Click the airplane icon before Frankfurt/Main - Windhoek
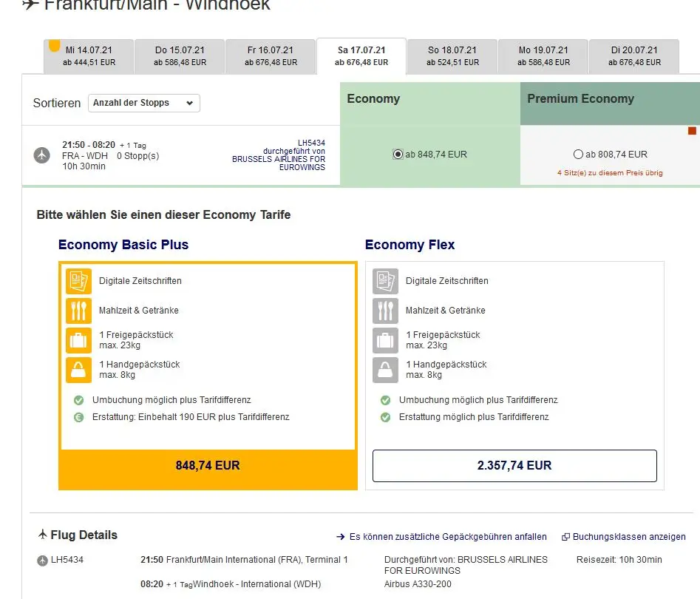The height and width of the screenshot is (599, 700). click(x=30, y=4)
